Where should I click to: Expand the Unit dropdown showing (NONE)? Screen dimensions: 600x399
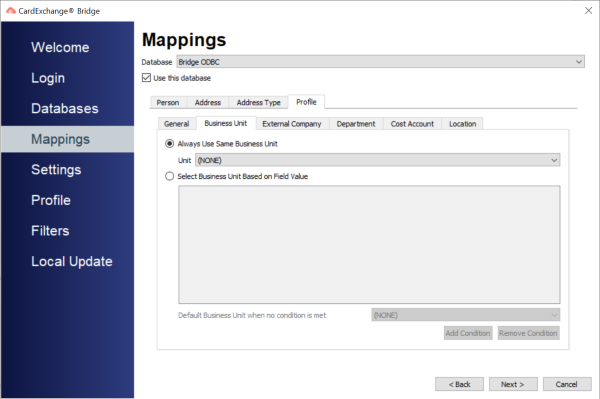pyautogui.click(x=377, y=160)
